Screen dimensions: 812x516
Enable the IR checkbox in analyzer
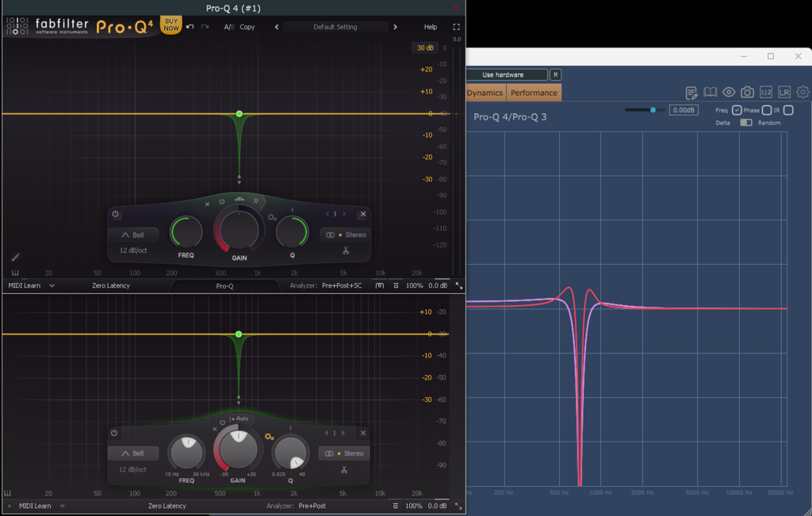click(x=788, y=110)
